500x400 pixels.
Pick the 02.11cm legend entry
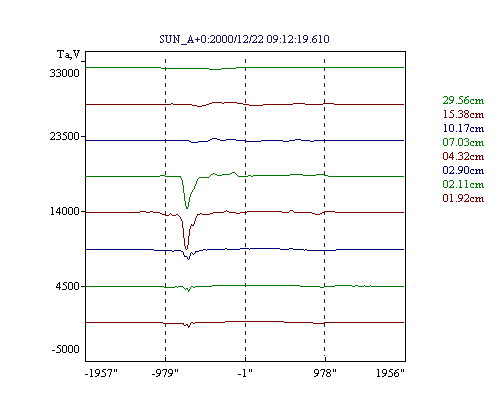[463, 184]
